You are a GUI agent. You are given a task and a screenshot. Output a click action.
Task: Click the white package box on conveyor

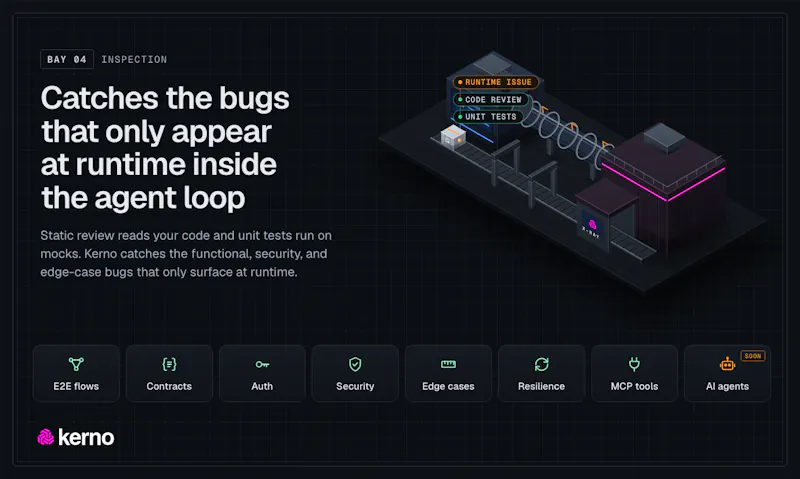coord(453,137)
